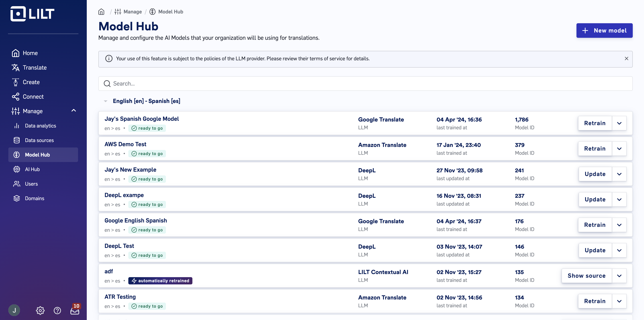The height and width of the screenshot is (320, 644).
Task: Click date '17 Jan '24, 23:40'
Action: [458, 145]
